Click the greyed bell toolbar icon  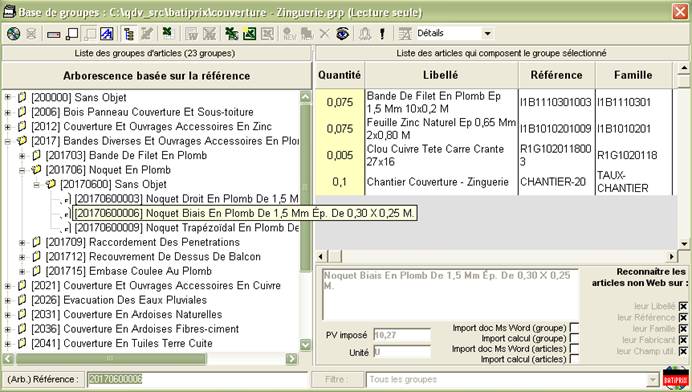point(365,34)
